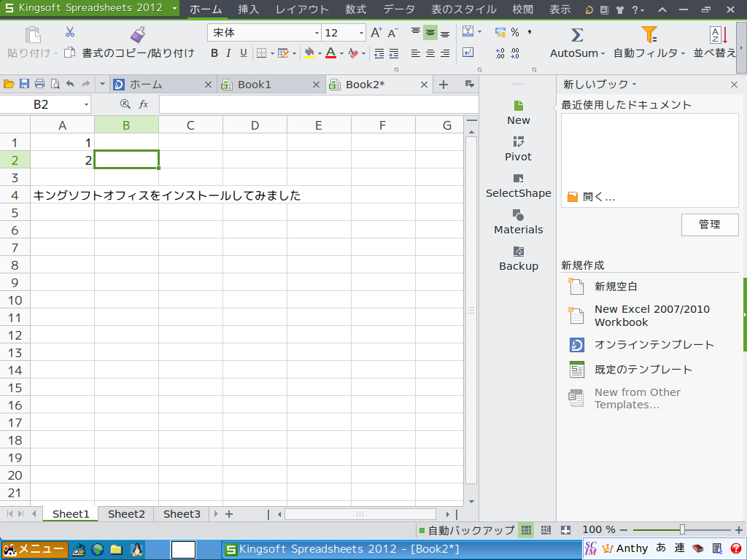Screen dimensions: 747x560
Task: Click the 管理 button
Action: pyautogui.click(x=709, y=225)
